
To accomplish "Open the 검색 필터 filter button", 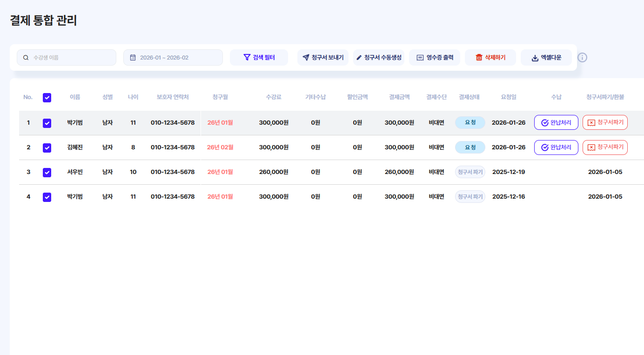I will click(259, 58).
